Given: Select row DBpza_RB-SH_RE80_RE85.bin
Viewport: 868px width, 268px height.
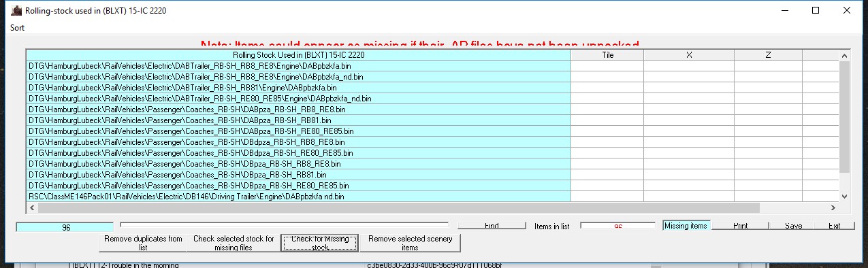Looking at the screenshot, I should click(299, 186).
